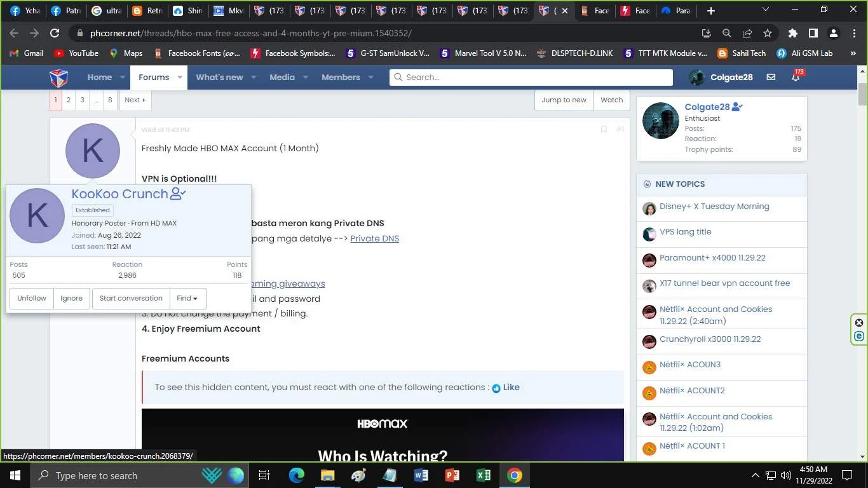The height and width of the screenshot is (488, 868).
Task: Click the KooKoo Crunch avatar in the popup card
Action: (x=37, y=215)
